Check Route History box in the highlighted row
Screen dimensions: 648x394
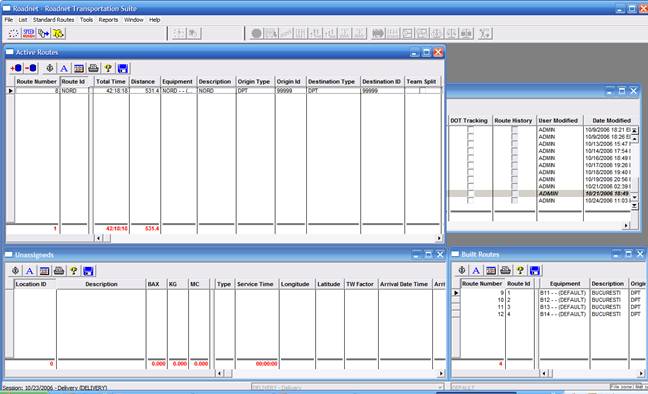(514, 193)
